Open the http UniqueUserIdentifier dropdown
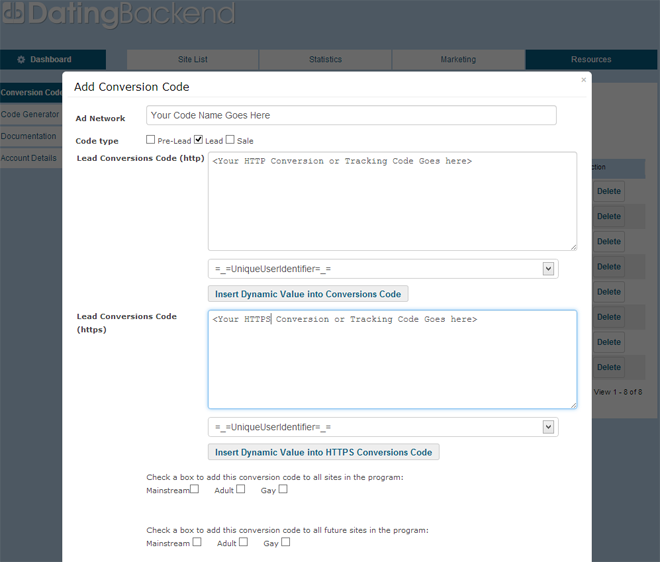660x562 pixels. point(548,269)
